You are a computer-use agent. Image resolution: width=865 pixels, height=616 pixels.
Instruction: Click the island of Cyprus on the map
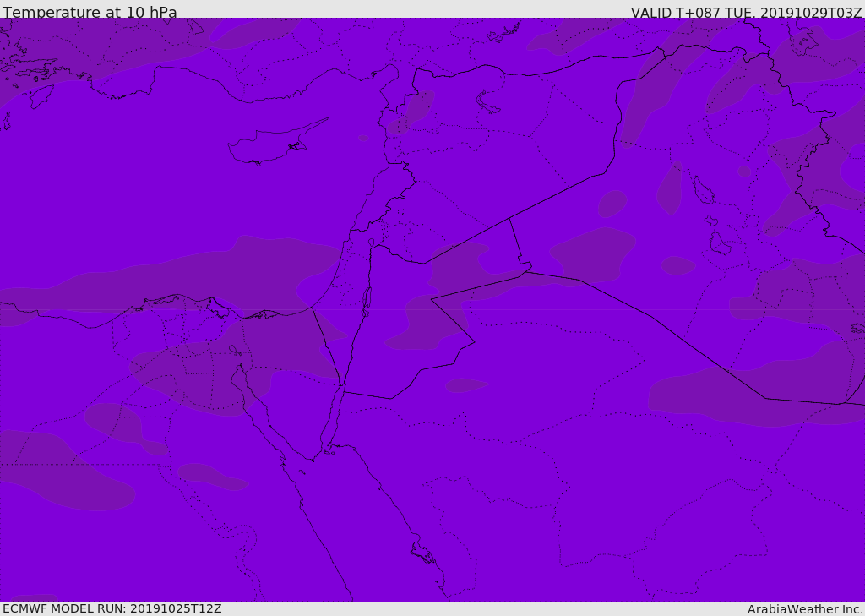tap(277, 142)
